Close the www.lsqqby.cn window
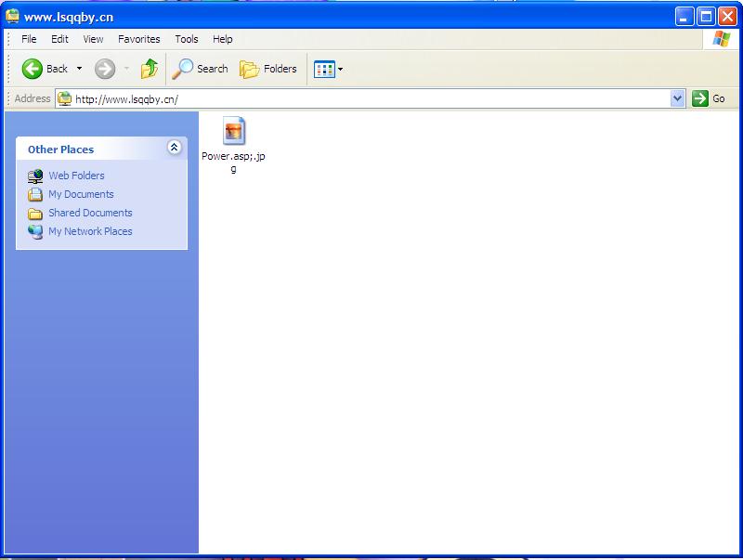743x560 pixels. [x=727, y=17]
